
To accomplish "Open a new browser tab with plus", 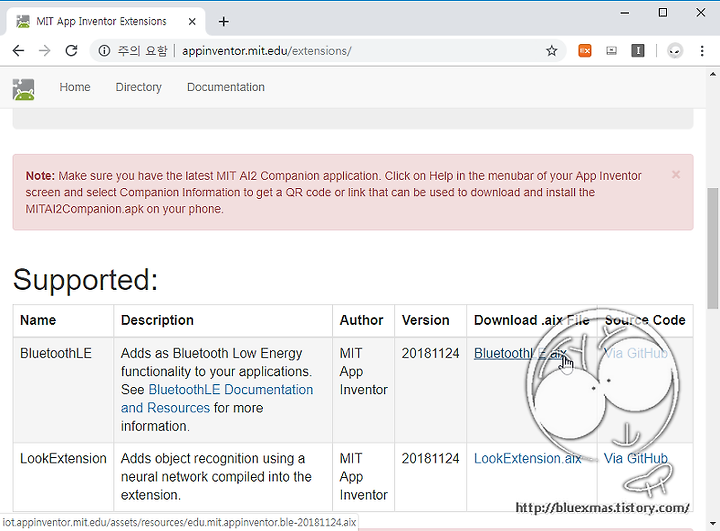I will (x=224, y=22).
